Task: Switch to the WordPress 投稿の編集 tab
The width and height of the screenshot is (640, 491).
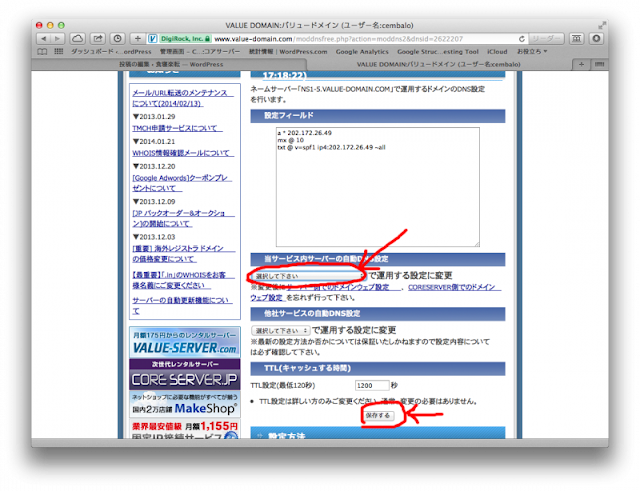Action: coord(171,64)
